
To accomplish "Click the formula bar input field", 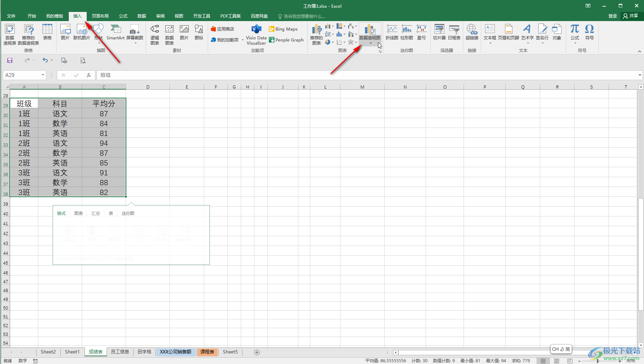I will [367, 75].
